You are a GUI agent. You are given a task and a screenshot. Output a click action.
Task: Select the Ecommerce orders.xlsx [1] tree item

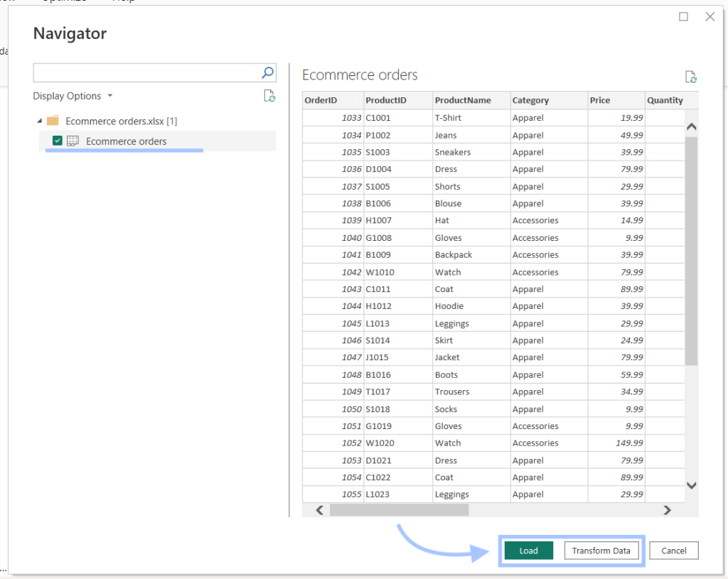[x=121, y=121]
